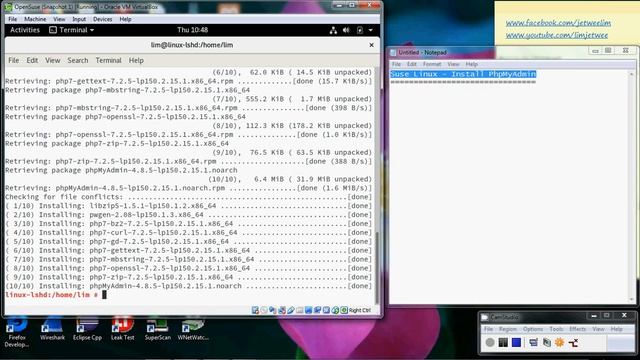Click VirtualBox recording status icon

318,310
